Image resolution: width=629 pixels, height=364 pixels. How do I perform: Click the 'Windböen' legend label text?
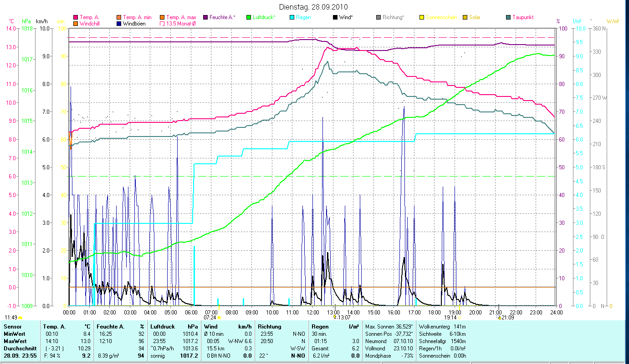134,24
